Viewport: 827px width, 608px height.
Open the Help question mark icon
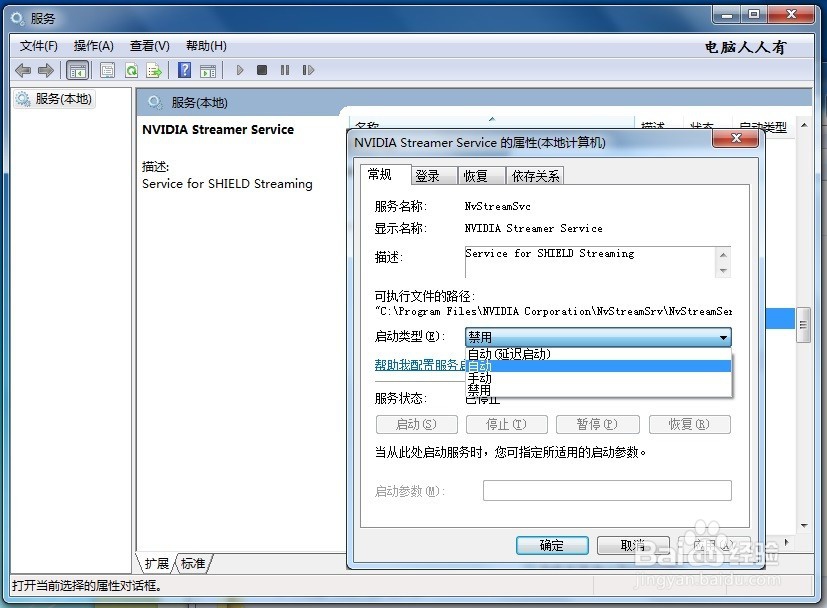(x=184, y=70)
